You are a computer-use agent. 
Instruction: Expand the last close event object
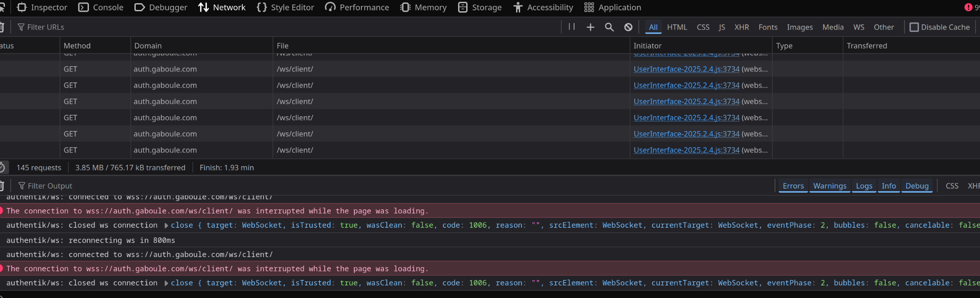tap(166, 283)
